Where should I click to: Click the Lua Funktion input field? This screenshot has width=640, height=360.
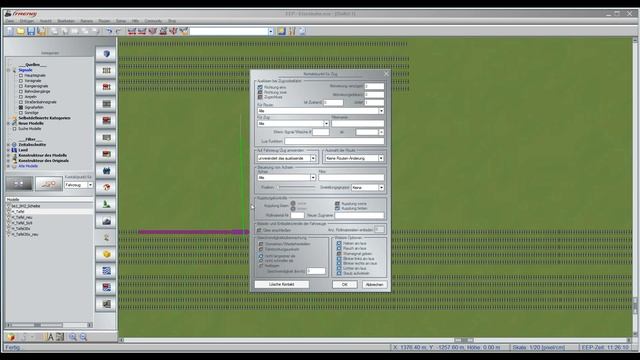pyautogui.click(x=334, y=141)
